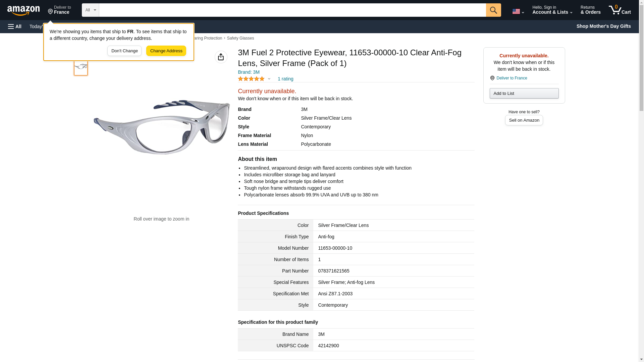Click the five-star rating icons
644x362 pixels.
point(251,79)
